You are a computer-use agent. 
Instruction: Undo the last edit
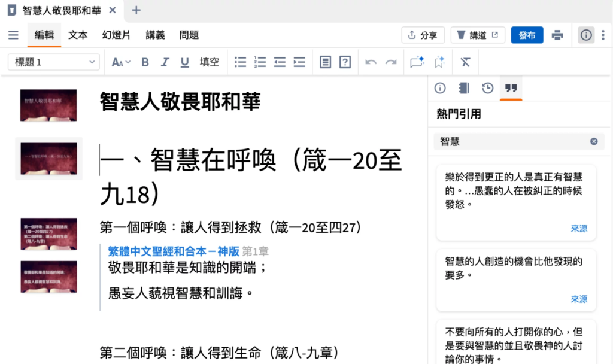[371, 62]
